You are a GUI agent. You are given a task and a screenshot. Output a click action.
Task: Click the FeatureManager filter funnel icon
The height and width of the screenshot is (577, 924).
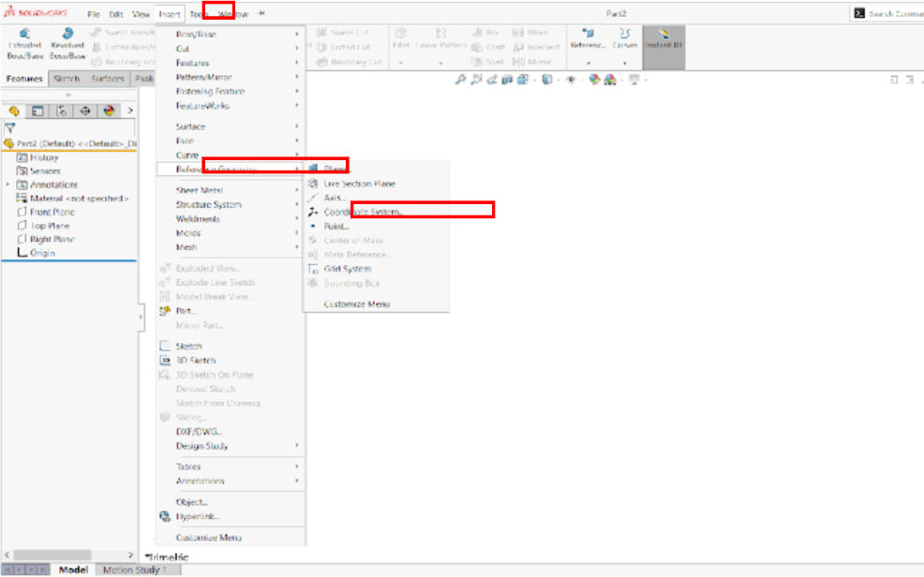[10, 127]
